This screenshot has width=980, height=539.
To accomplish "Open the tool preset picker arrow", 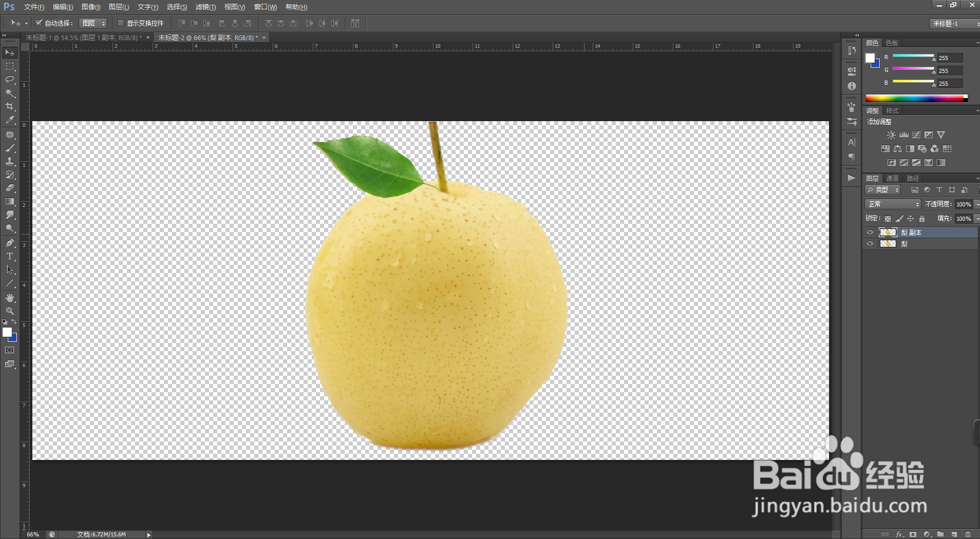I will [x=26, y=23].
